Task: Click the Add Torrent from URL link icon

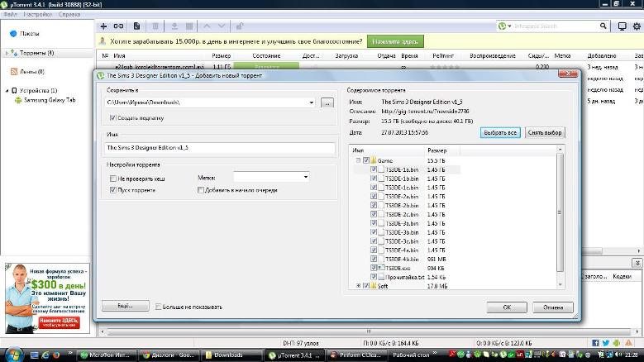Action: pyautogui.click(x=119, y=26)
